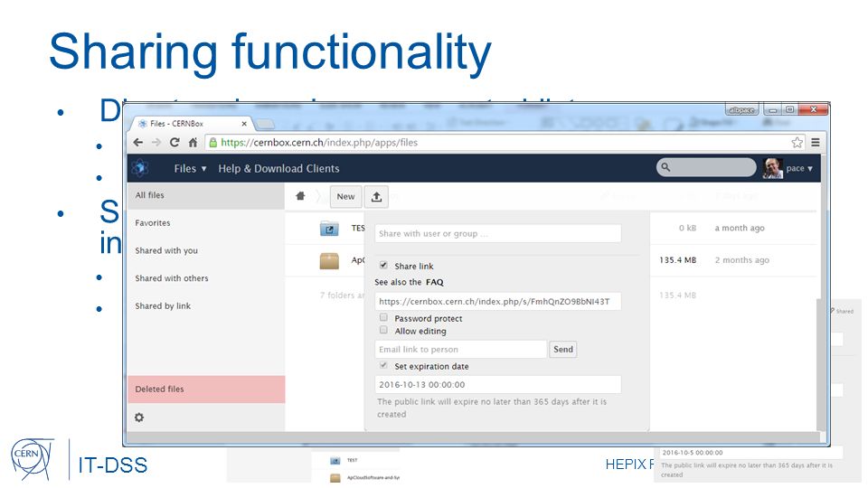
Task: Click the New button
Action: (x=346, y=196)
